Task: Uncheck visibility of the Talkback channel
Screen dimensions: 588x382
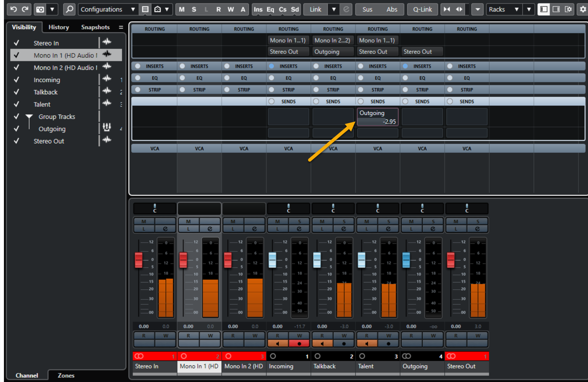Action: click(x=16, y=92)
